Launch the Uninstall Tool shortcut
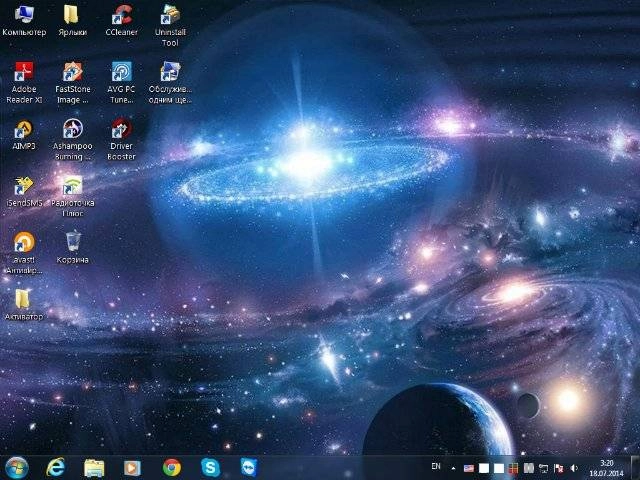 (x=170, y=26)
